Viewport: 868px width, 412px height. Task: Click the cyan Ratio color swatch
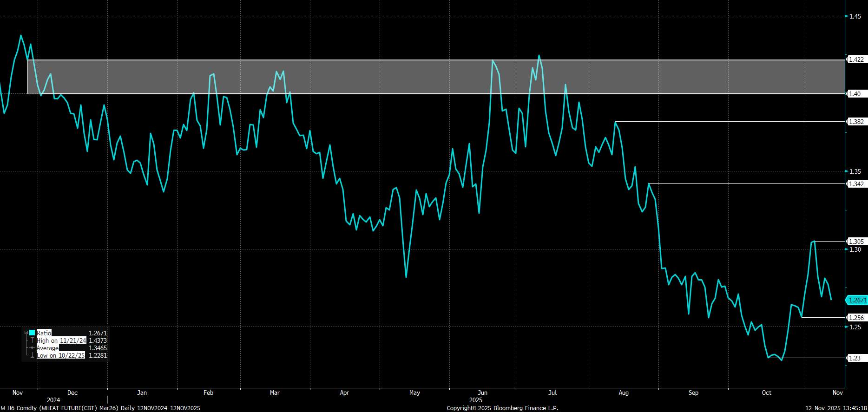tap(32, 333)
